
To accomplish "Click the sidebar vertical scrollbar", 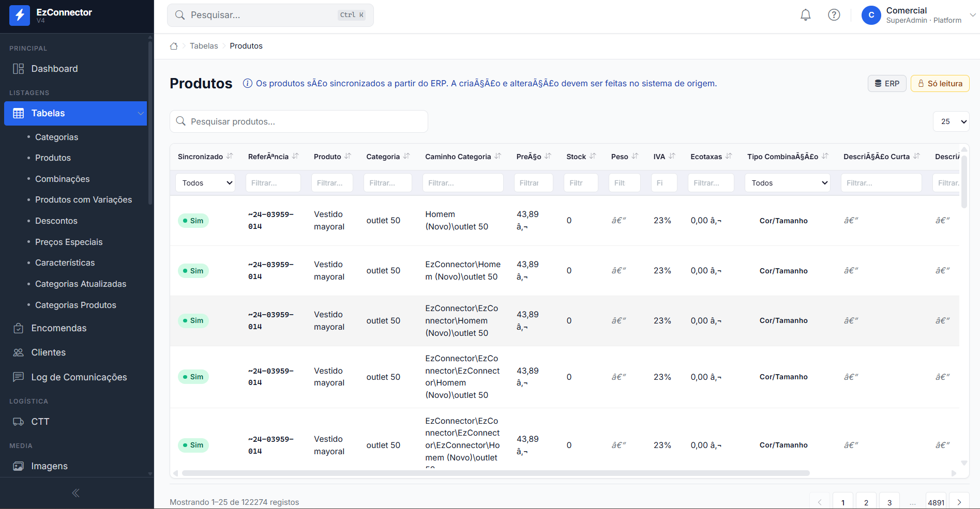I will (150, 122).
